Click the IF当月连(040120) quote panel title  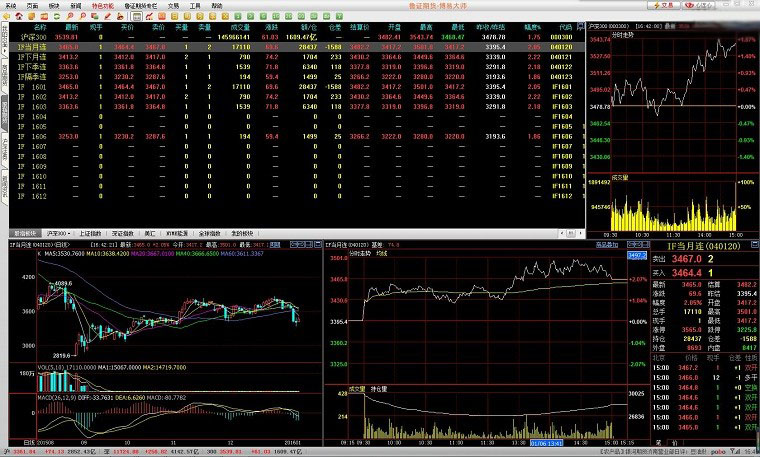704,246
